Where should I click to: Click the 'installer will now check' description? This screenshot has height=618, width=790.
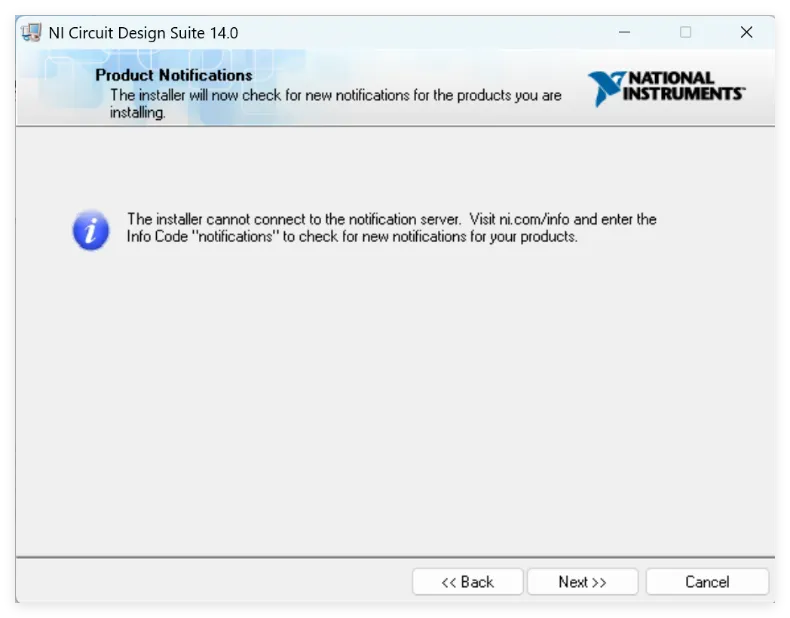pos(336,103)
